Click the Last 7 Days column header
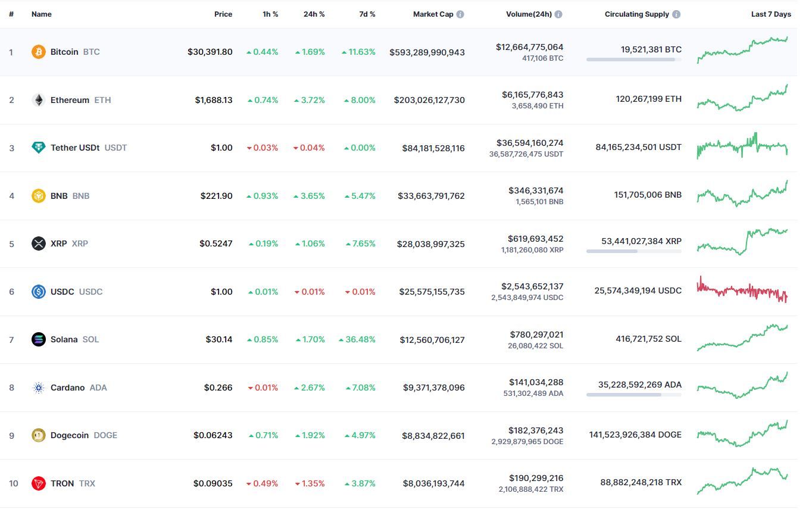The image size is (812, 512). [x=772, y=14]
